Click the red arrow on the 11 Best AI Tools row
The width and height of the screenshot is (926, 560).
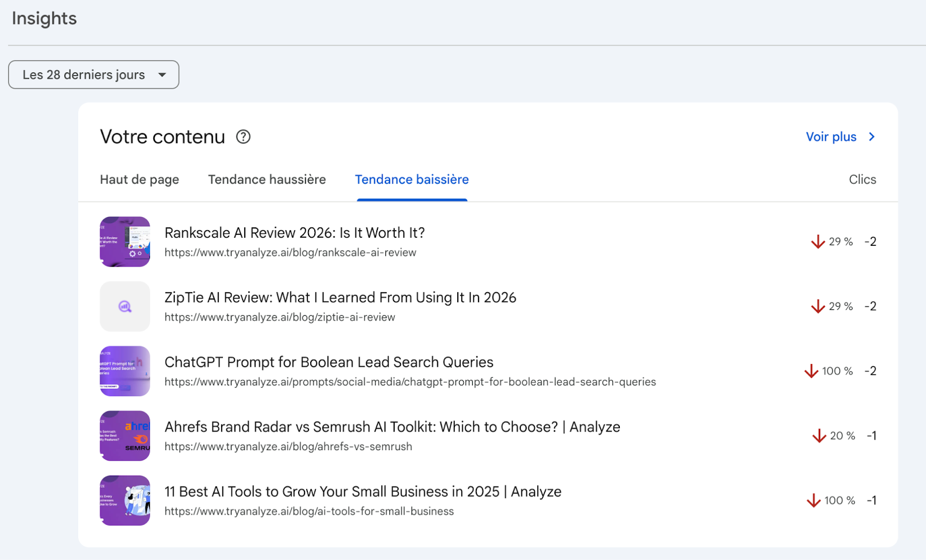(814, 500)
